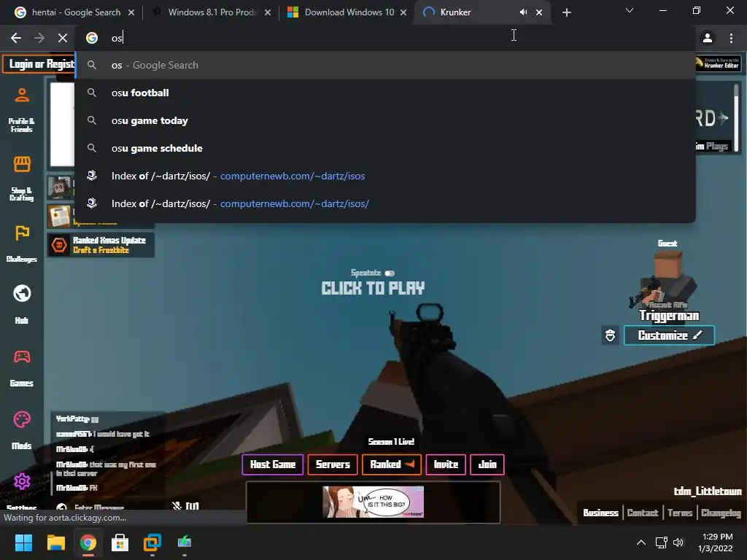Click the Ranked button
Image resolution: width=747 pixels, height=560 pixels.
392,464
